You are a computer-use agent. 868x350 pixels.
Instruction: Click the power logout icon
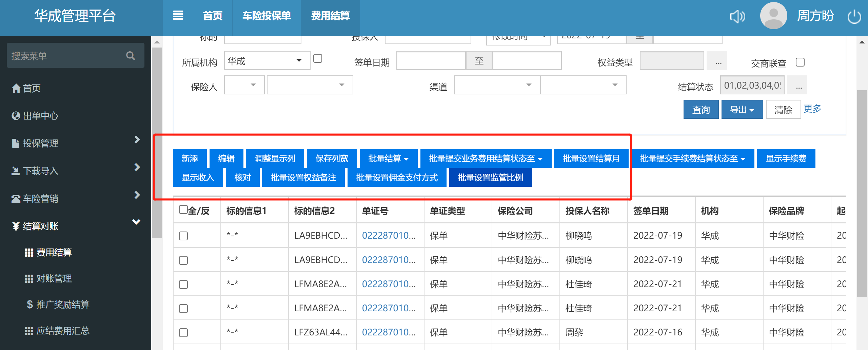(854, 17)
